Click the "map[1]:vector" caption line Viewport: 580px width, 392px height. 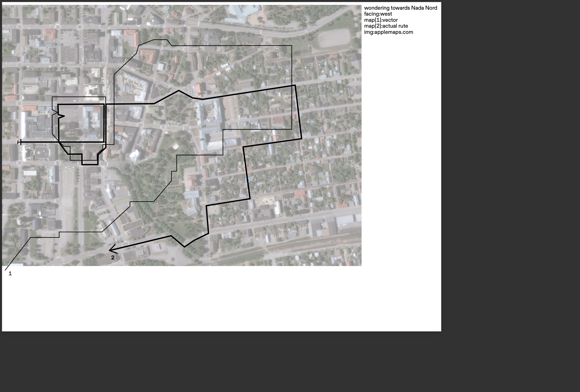point(381,20)
